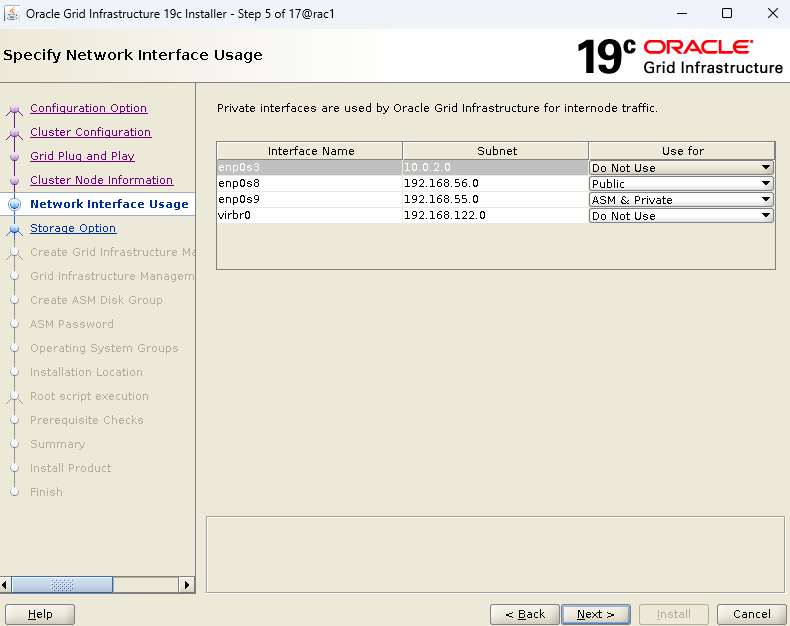Viewport: 790px width, 626px height.
Task: Open Use for dropdown for enp0s8
Action: [x=681, y=183]
